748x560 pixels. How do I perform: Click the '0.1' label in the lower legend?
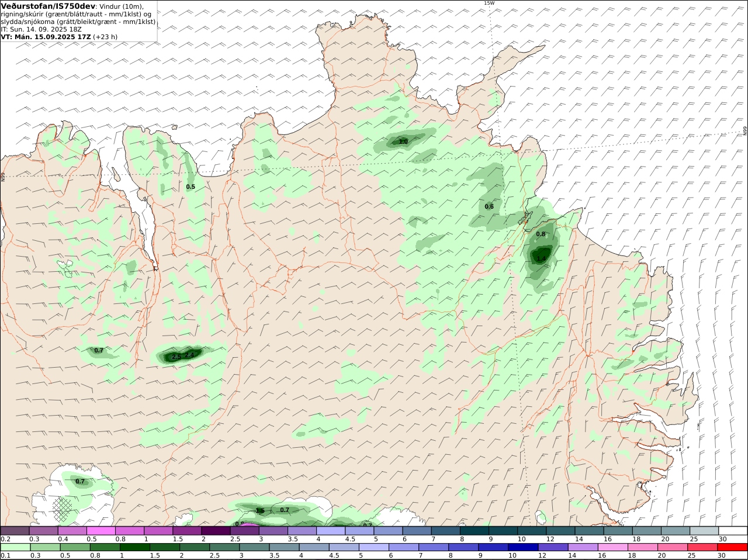5,555
